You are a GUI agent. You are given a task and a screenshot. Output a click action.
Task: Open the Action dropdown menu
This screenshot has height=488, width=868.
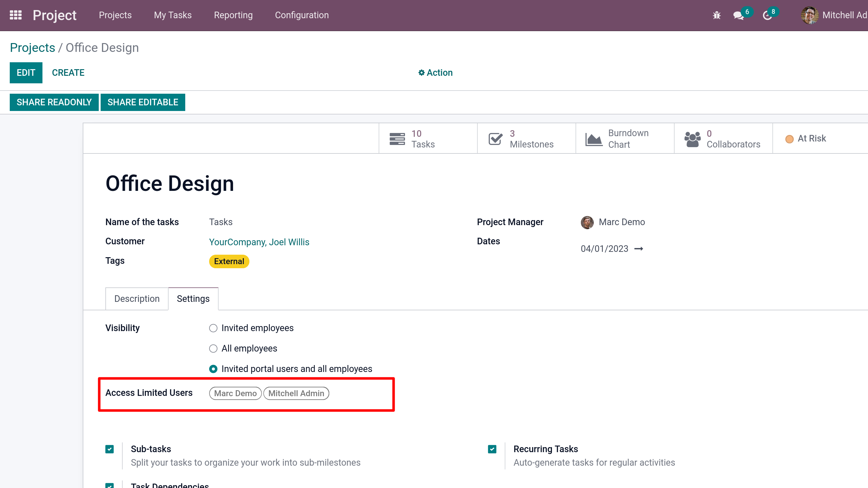click(x=435, y=73)
